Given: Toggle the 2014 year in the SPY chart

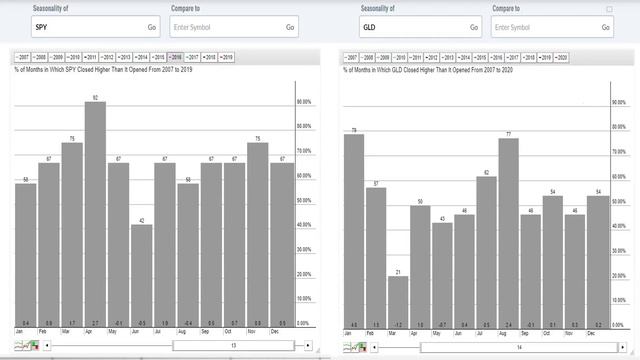Looking at the screenshot, I should tap(141, 58).
